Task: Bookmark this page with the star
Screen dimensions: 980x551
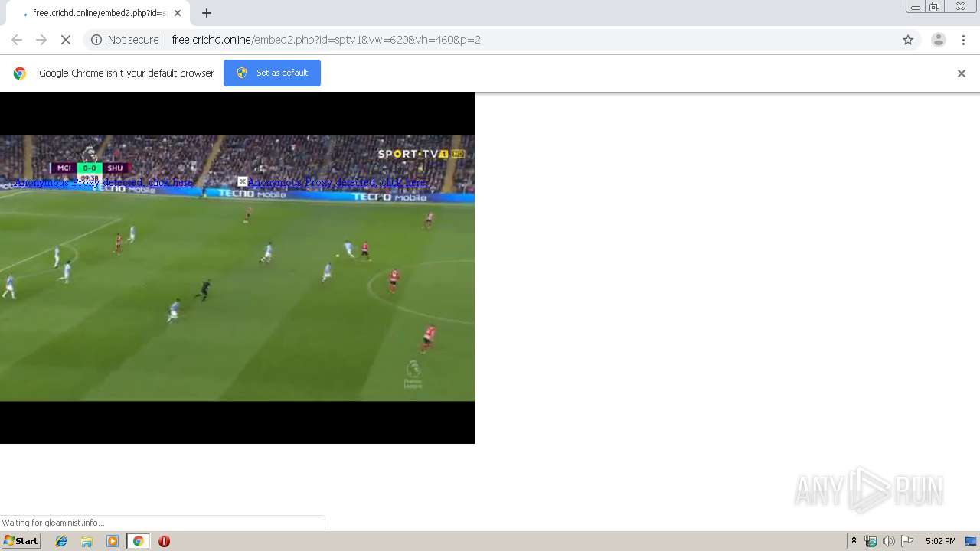Action: (x=908, y=40)
